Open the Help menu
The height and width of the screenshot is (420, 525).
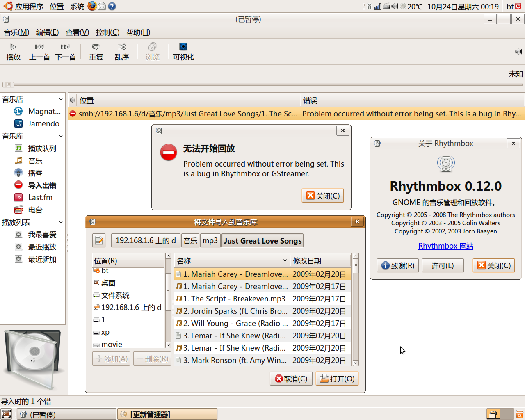(138, 32)
